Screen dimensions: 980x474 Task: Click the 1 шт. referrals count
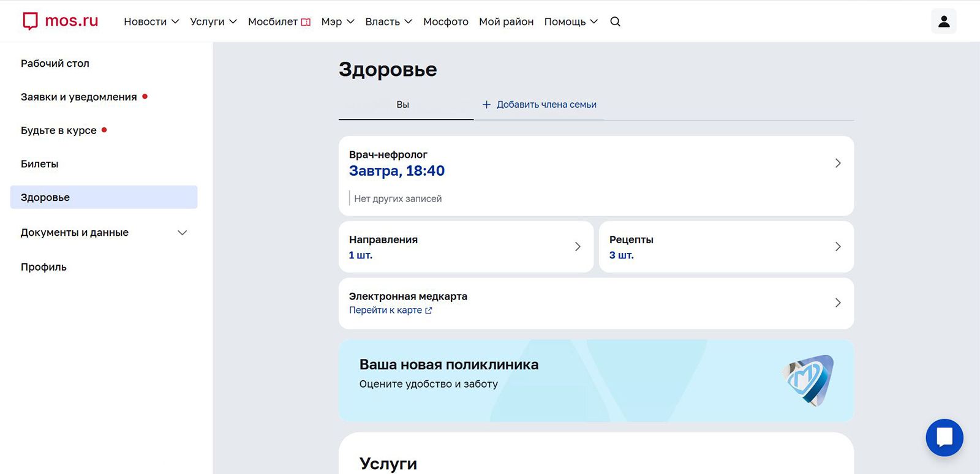(x=361, y=255)
